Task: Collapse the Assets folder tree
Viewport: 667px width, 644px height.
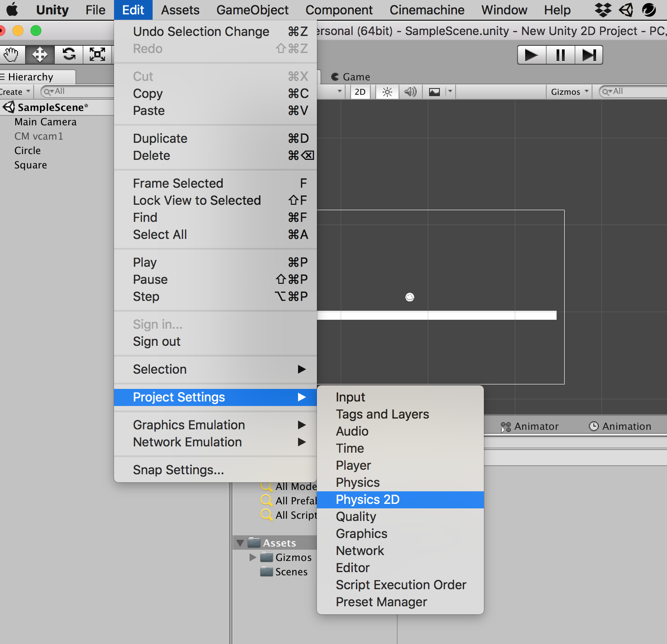Action: coord(240,543)
